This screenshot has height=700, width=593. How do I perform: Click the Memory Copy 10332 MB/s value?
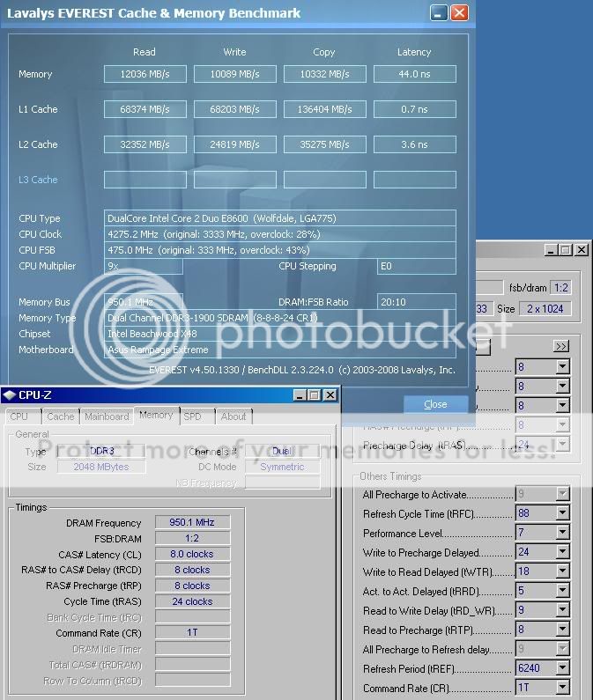(x=324, y=74)
